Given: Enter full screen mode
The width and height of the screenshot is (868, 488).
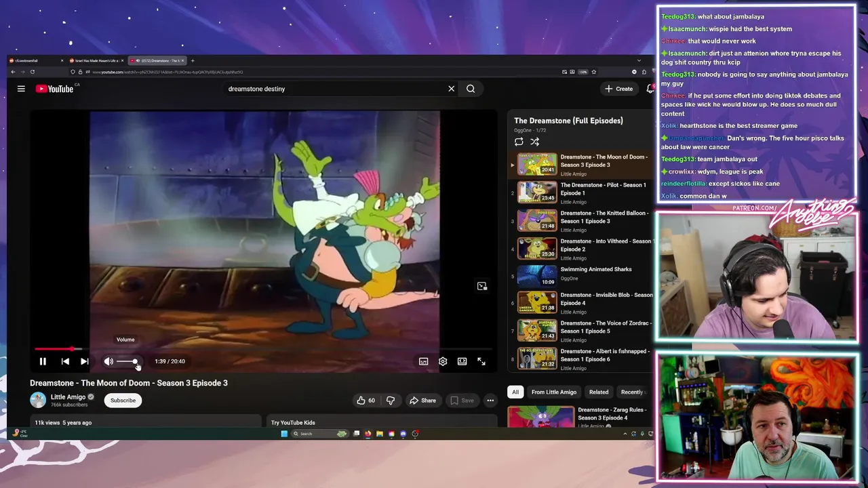Looking at the screenshot, I should [x=481, y=361].
